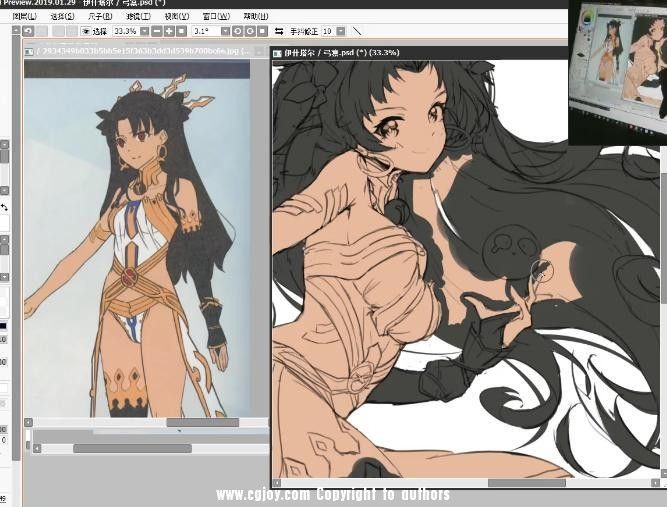Collapse toolbar with small arrow left of Undo
This screenshot has width=667, height=507.
coord(16,30)
